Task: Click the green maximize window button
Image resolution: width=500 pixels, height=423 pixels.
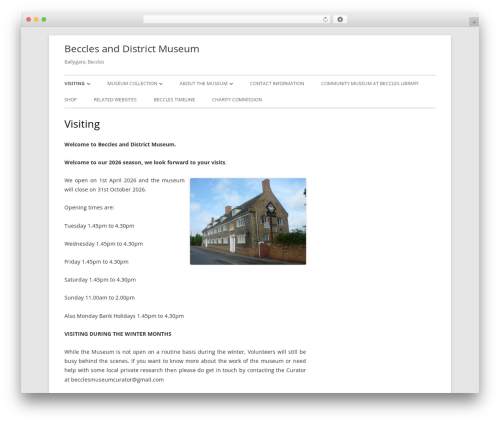Action: tap(44, 20)
